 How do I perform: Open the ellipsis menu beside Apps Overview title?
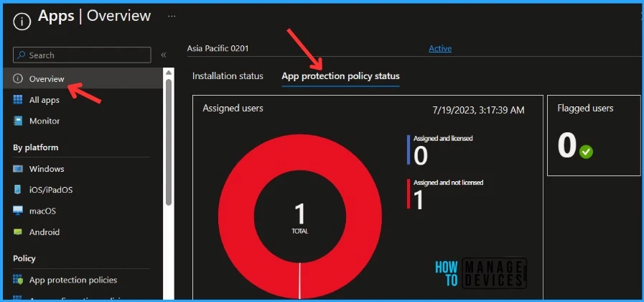tap(172, 16)
